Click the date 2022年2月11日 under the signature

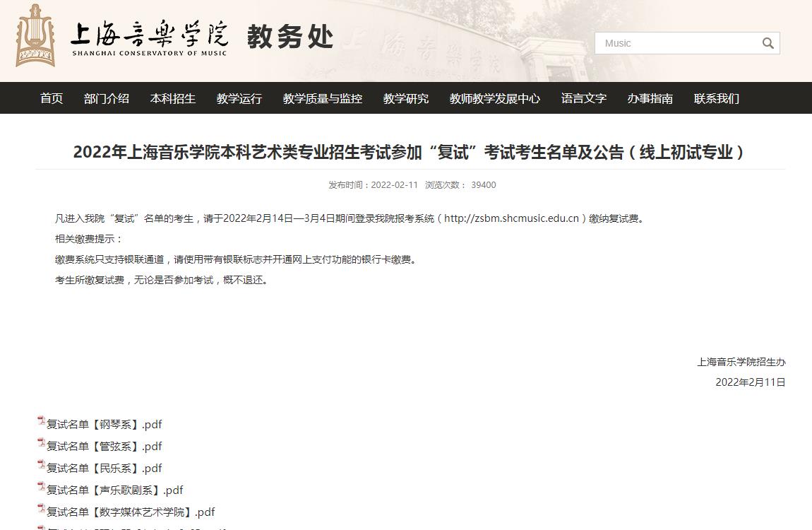751,382
